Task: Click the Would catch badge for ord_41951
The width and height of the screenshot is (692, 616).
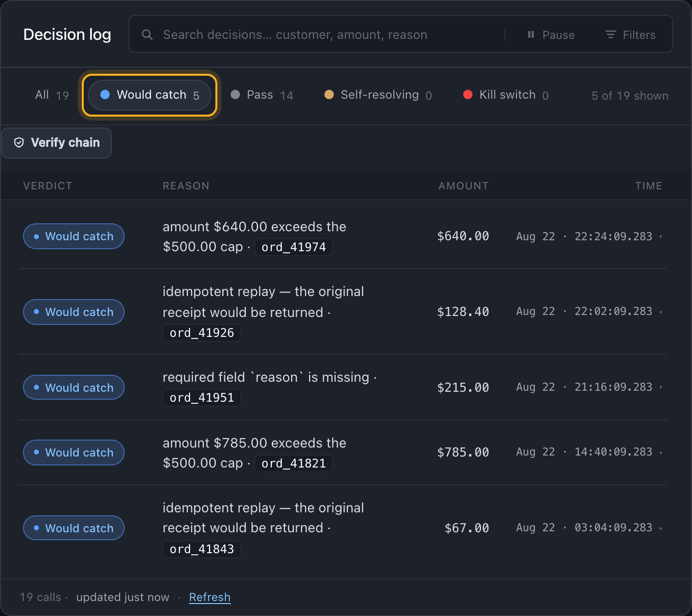Action: pos(74,388)
